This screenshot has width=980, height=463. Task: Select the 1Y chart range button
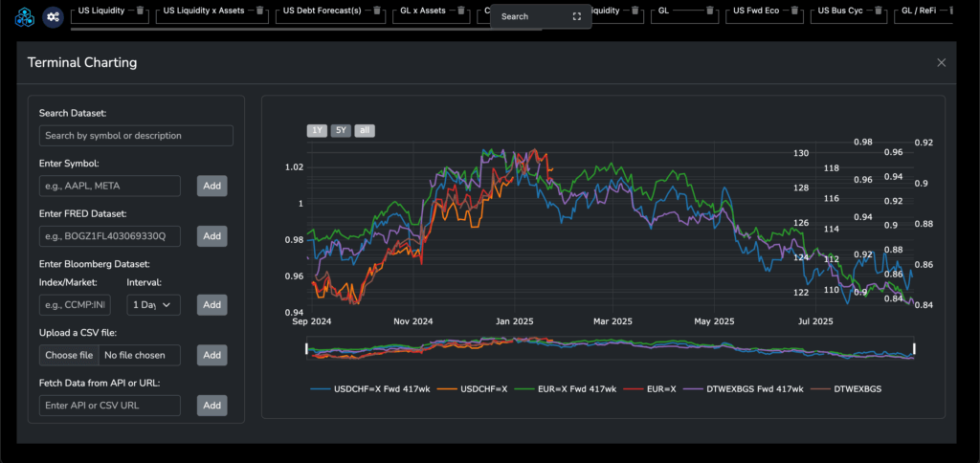[316, 131]
